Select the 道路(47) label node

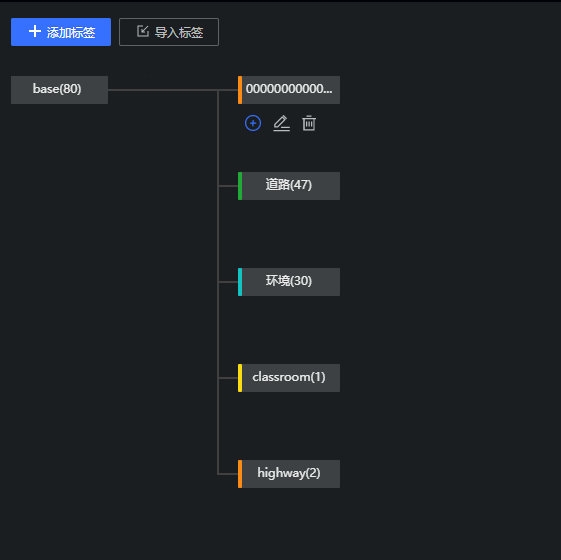[289, 186]
